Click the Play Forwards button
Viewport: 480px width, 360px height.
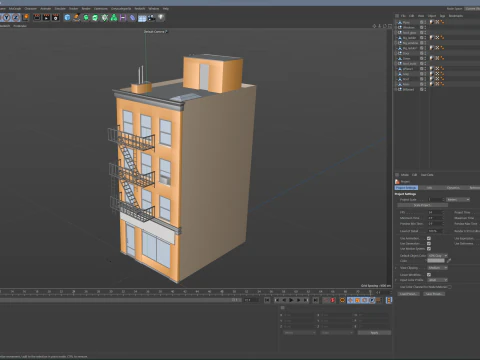[x=291, y=300]
